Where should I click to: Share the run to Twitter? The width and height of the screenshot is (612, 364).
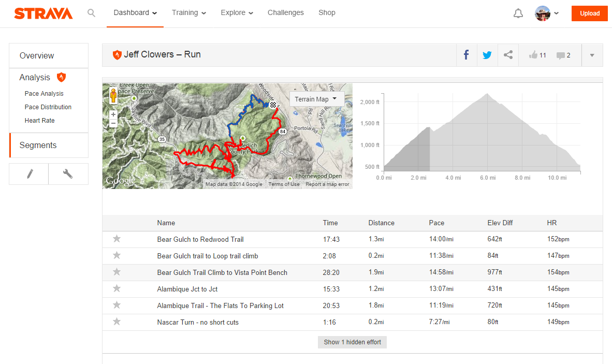pos(487,54)
